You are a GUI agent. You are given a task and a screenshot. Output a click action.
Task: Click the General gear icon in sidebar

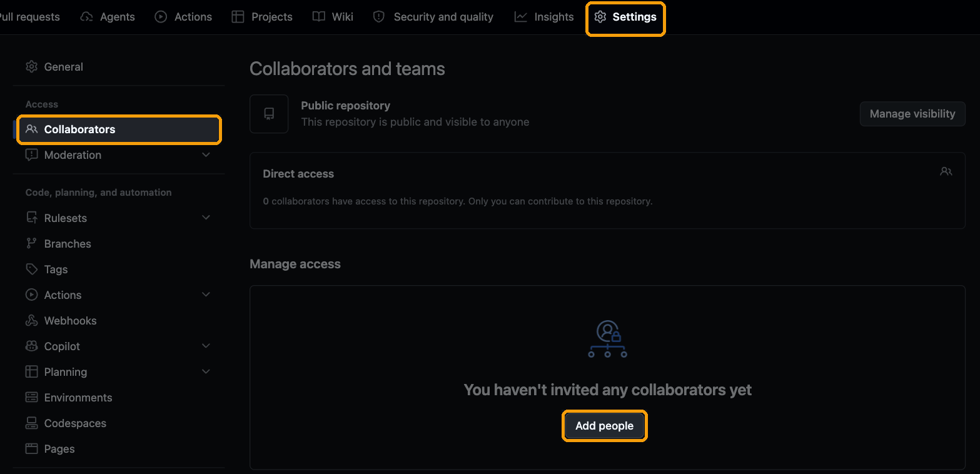click(31, 66)
